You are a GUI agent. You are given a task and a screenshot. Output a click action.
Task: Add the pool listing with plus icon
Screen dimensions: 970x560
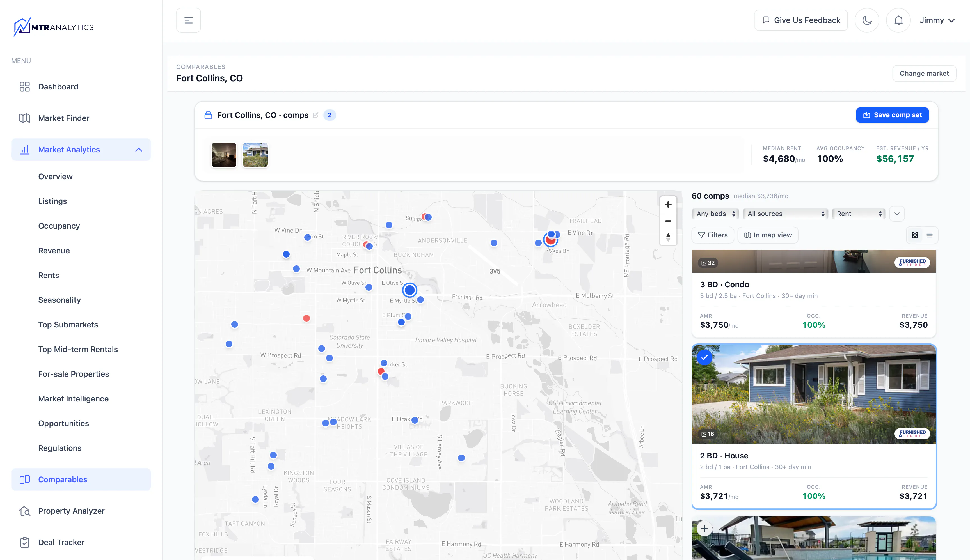704,529
